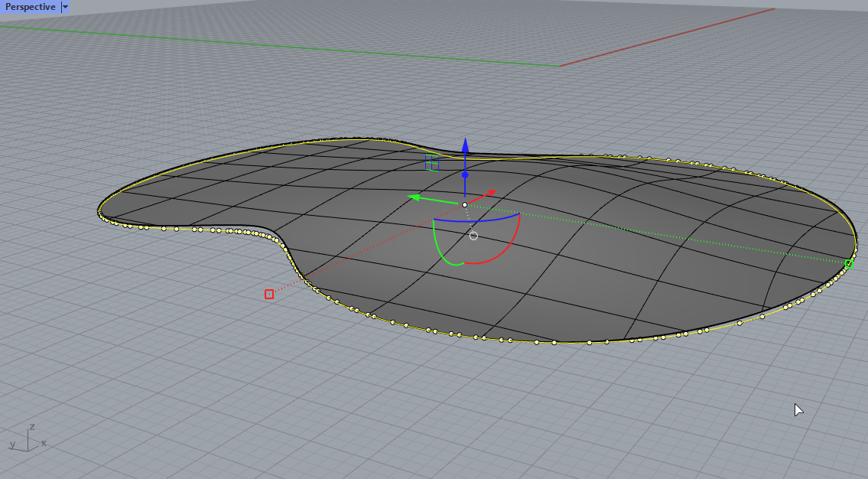Open the Perspective viewport title dropdown menu
This screenshot has width=868, height=479.
65,7
